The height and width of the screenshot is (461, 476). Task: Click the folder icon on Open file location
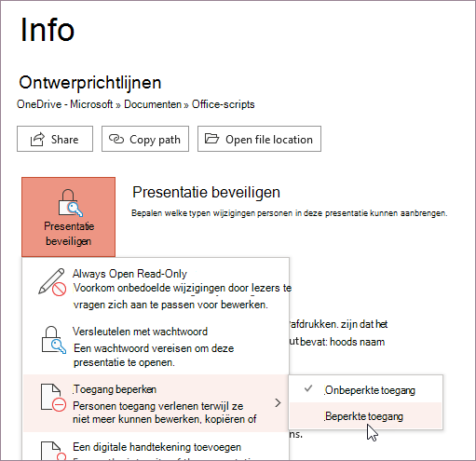pyautogui.click(x=212, y=139)
